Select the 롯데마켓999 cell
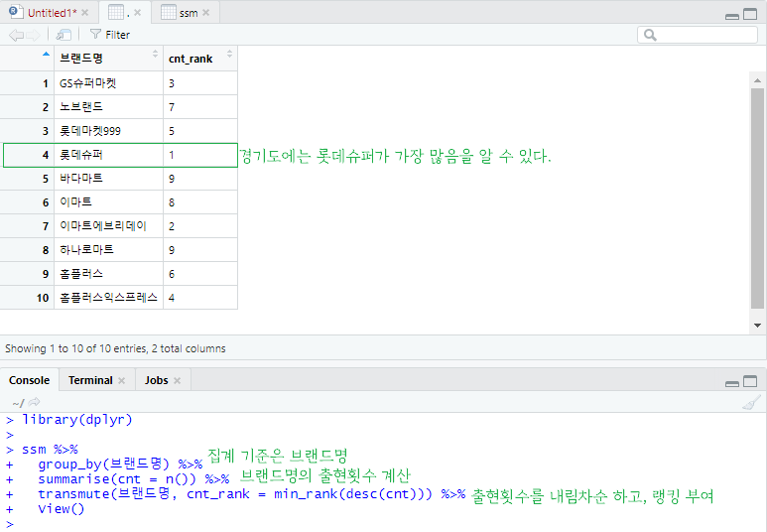 [108, 131]
